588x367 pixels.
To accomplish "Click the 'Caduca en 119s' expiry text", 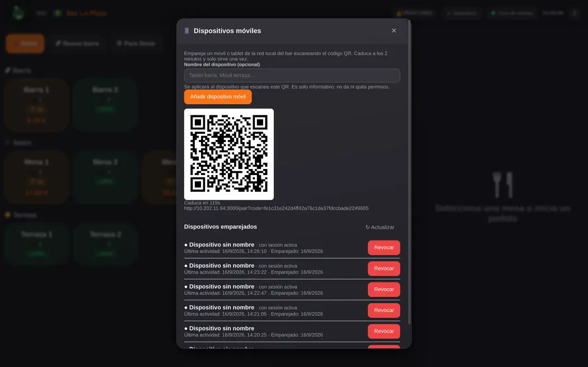I will click(x=202, y=203).
